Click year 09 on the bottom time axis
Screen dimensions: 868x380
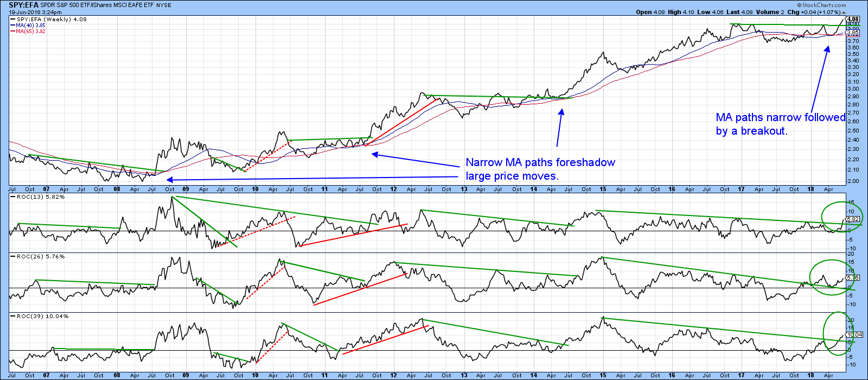click(x=186, y=375)
